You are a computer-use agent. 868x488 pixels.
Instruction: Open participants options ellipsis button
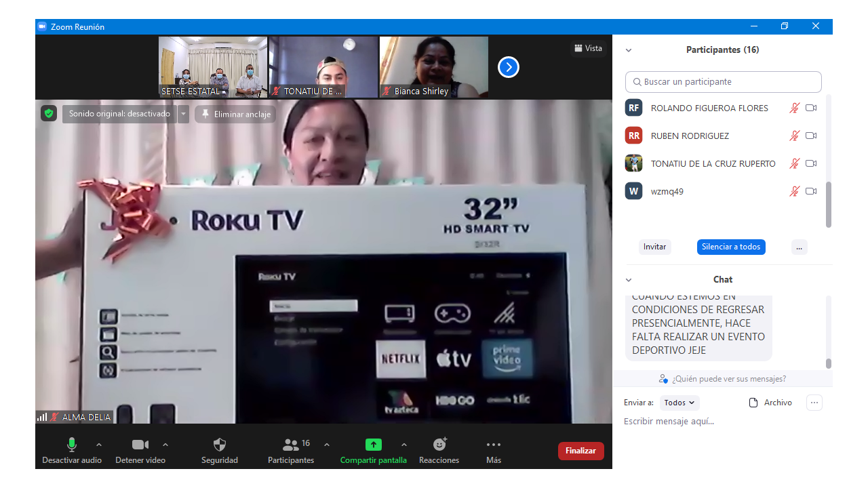click(x=799, y=247)
